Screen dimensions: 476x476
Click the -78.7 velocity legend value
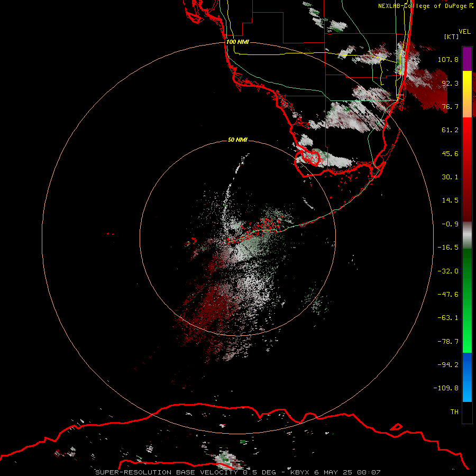(448, 342)
